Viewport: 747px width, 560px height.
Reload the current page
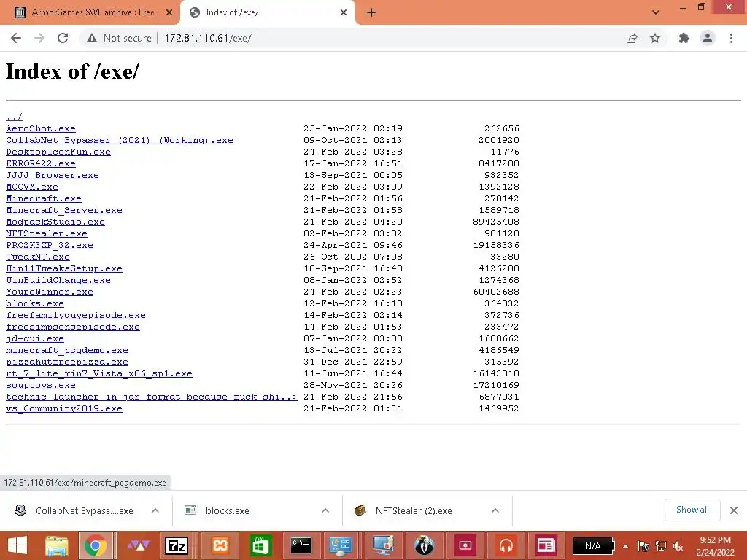tap(63, 38)
